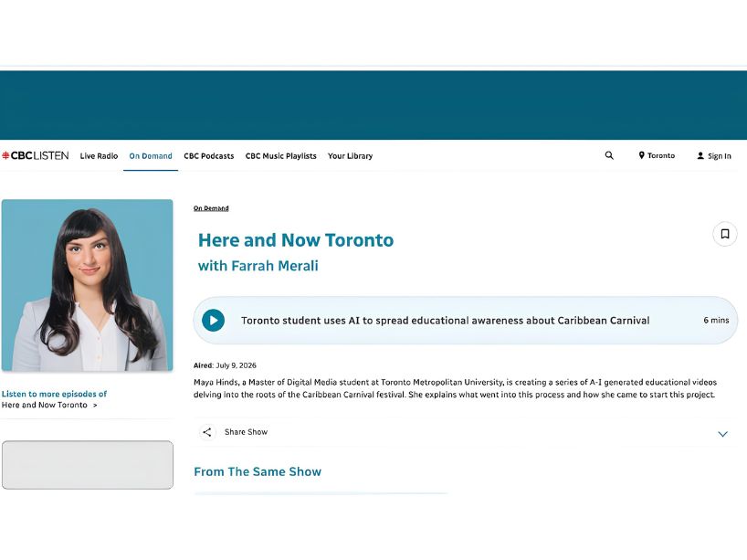
Task: Open Listen to more episodes link
Action: [54, 394]
